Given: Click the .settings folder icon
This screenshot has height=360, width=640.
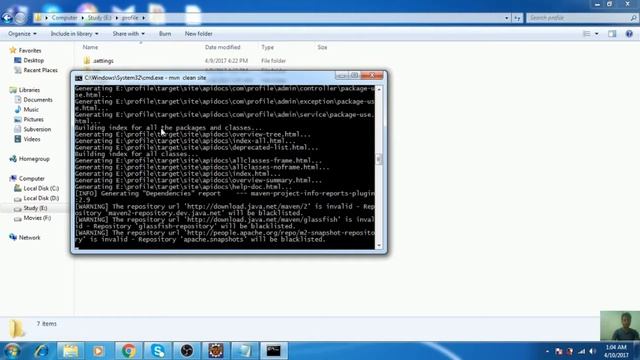Looking at the screenshot, I should (87, 61).
